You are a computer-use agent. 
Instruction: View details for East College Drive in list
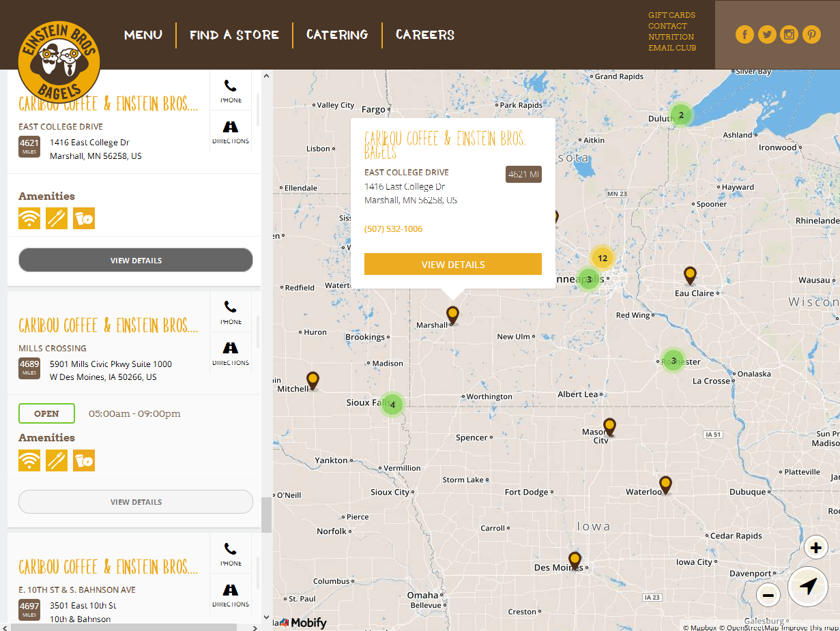tap(136, 260)
